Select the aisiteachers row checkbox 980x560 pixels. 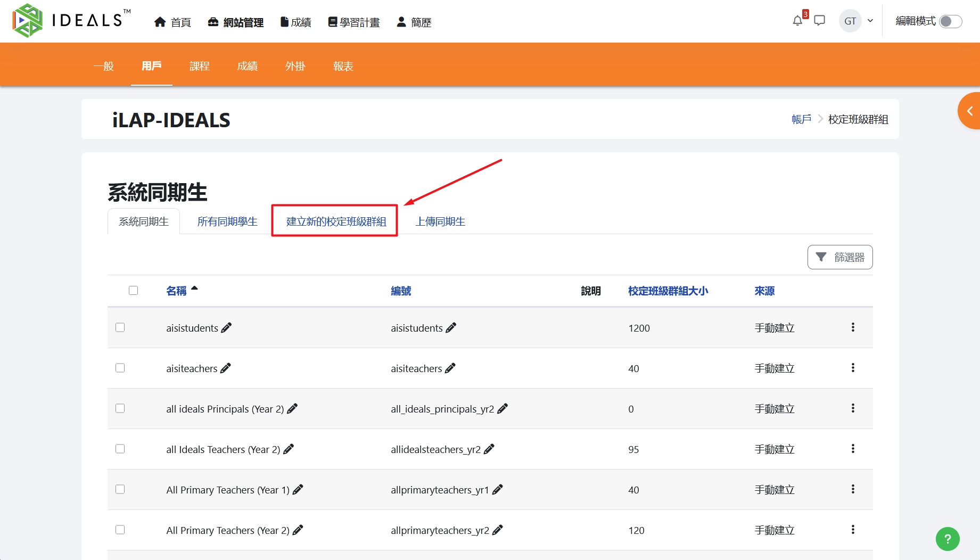coord(120,368)
